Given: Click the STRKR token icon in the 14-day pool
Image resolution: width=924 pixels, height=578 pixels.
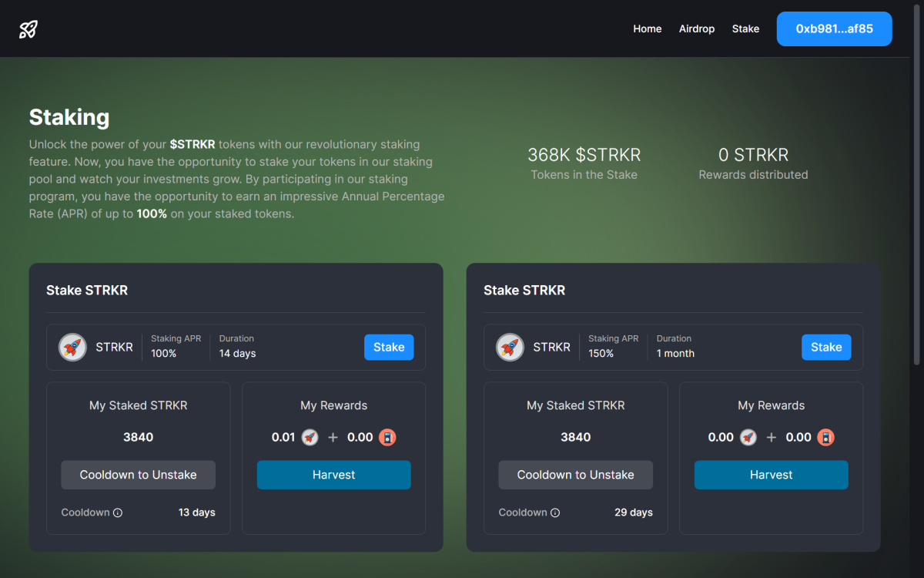Looking at the screenshot, I should pyautogui.click(x=72, y=347).
